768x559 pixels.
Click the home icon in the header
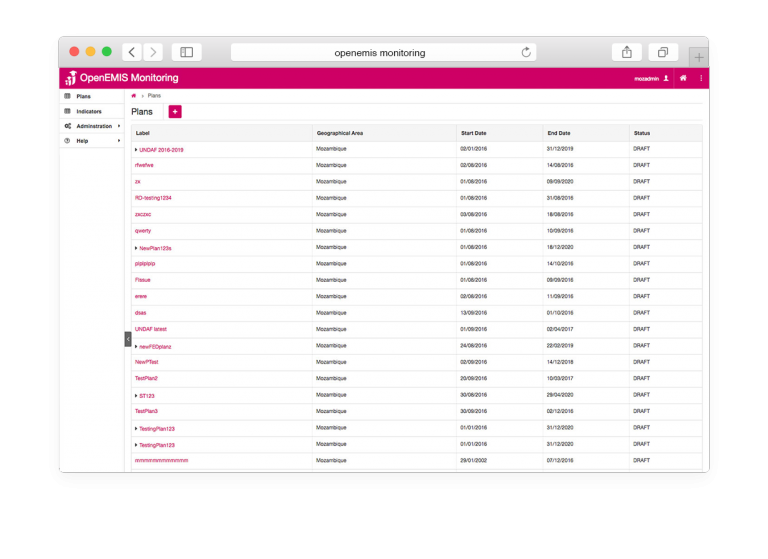(x=683, y=78)
